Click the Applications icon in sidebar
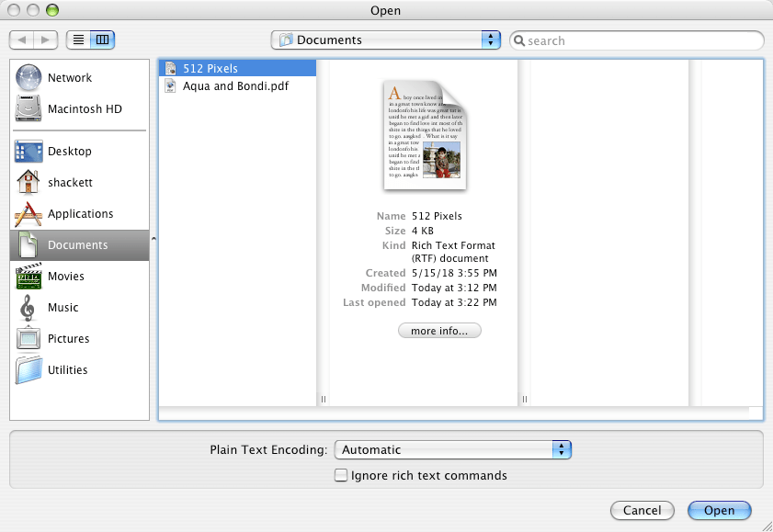Image resolution: width=773 pixels, height=532 pixels. (28, 214)
